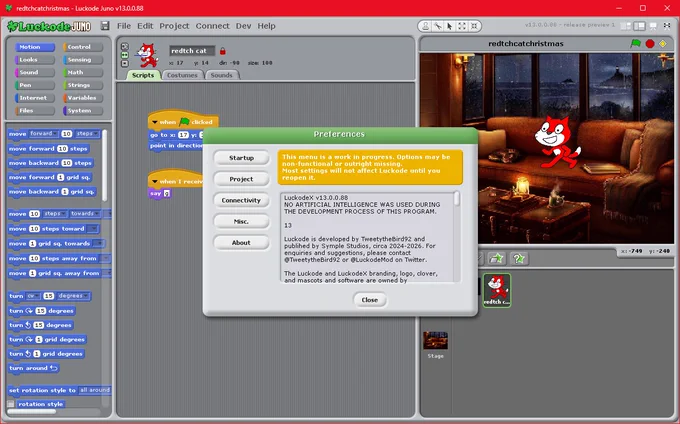Open the Edit menu

(145, 26)
